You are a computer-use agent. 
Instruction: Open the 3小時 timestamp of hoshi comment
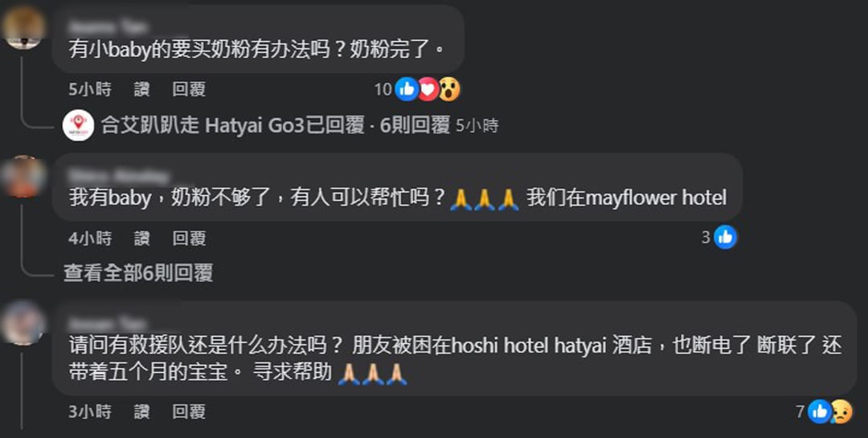coord(90,411)
